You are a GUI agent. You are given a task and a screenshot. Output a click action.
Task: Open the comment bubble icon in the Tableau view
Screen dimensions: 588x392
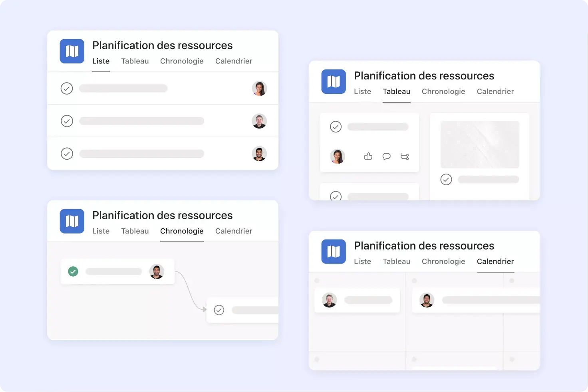pos(386,156)
